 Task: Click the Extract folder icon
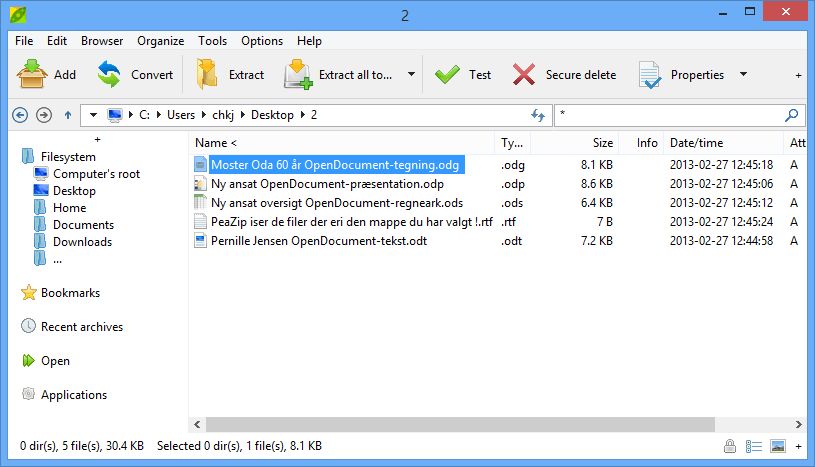[x=207, y=74]
